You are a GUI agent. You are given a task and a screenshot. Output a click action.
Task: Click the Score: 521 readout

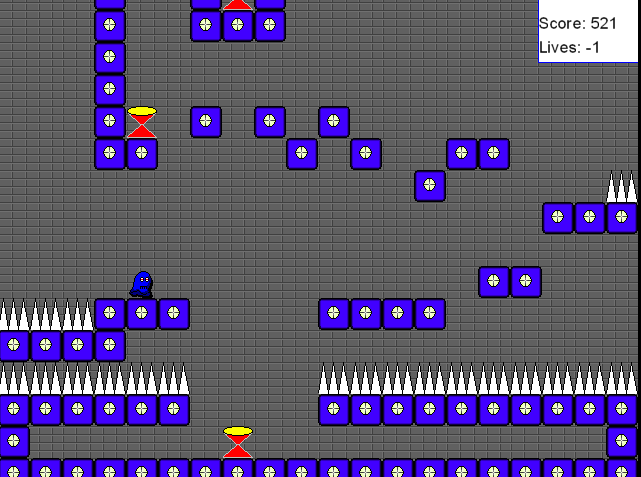[x=578, y=23]
